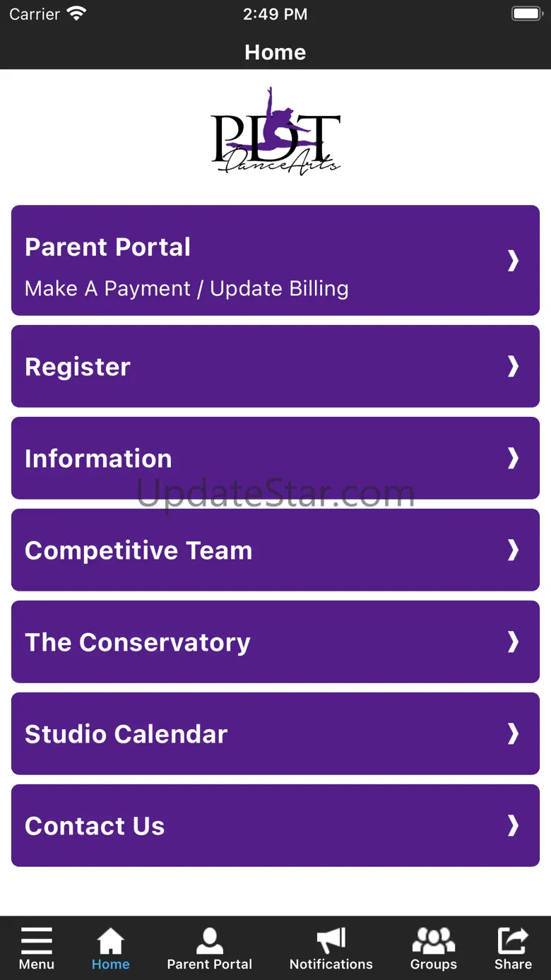Select the Groups tab label
This screenshot has height=980, width=551.
[434, 964]
